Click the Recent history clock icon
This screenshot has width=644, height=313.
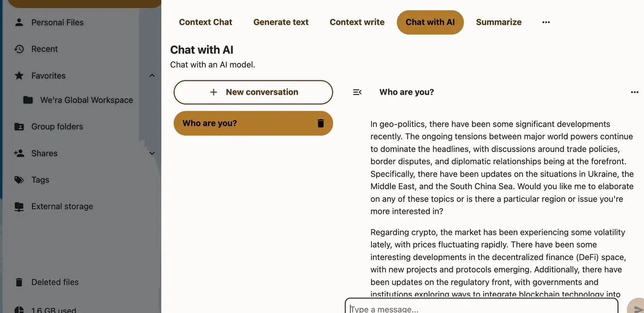pyautogui.click(x=19, y=49)
